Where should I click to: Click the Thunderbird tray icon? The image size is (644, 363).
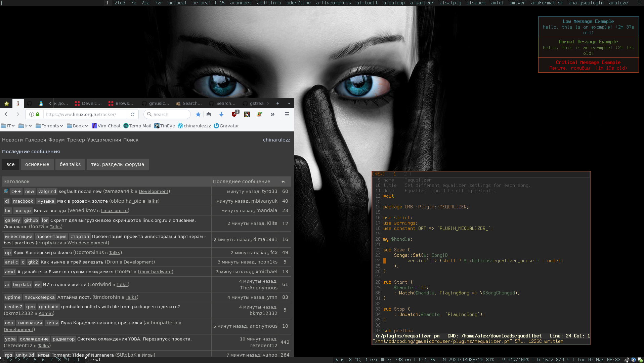tap(634, 360)
